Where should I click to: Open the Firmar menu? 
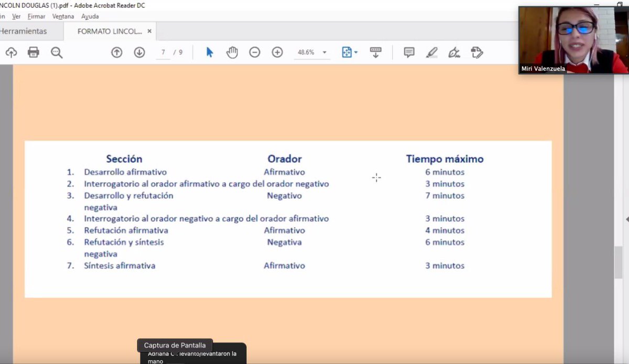[x=37, y=16]
